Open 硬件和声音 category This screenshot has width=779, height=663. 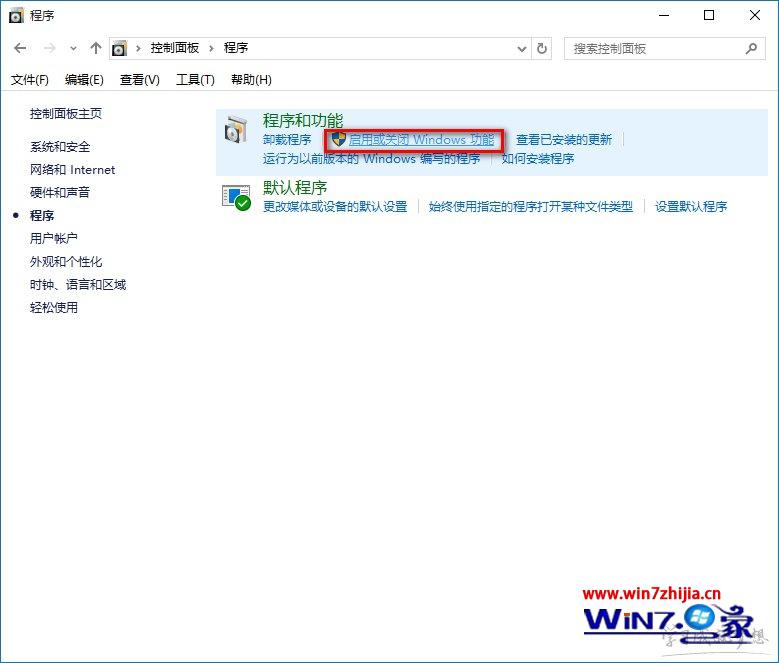pyautogui.click(x=60, y=192)
